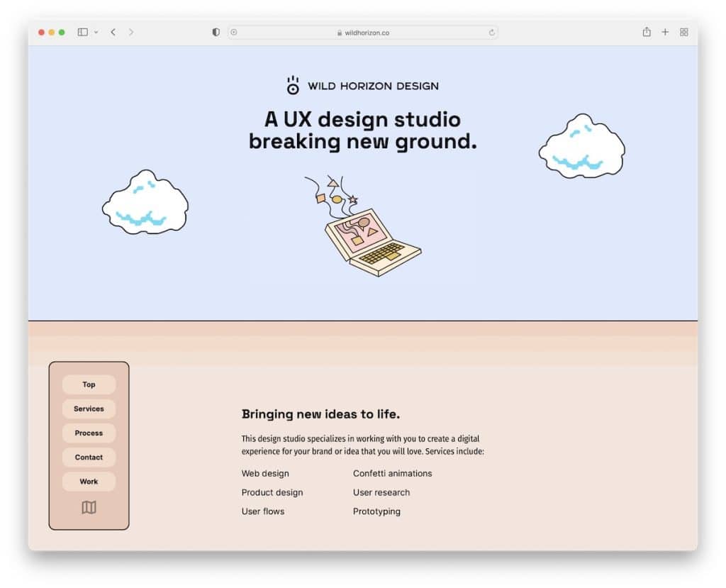Click the heading 'Bringing new ideas to life.'
The height and width of the screenshot is (588, 726).
[x=320, y=414]
